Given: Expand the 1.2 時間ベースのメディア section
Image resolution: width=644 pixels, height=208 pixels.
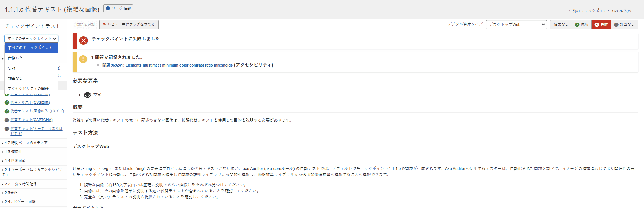Looking at the screenshot, I should click(26, 143).
